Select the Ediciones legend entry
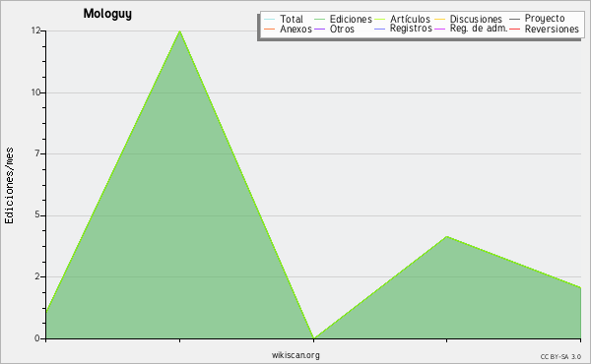This screenshot has width=591, height=364. [351, 19]
